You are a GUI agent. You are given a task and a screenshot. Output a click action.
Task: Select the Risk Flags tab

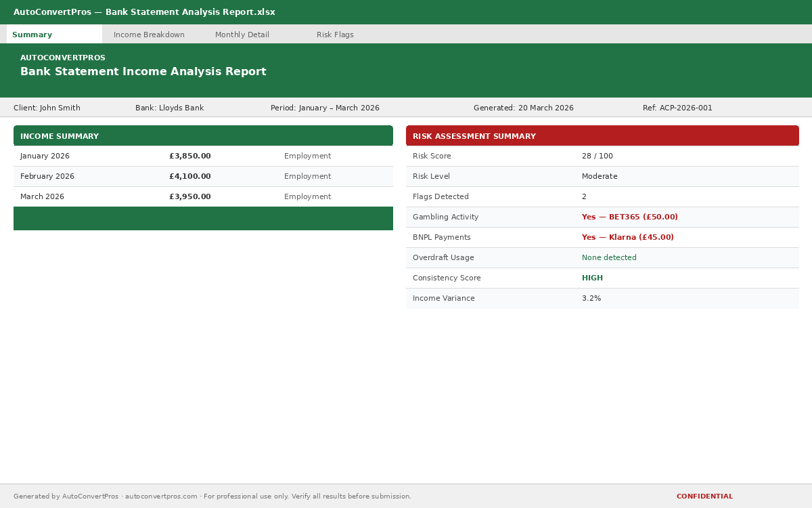tap(335, 35)
